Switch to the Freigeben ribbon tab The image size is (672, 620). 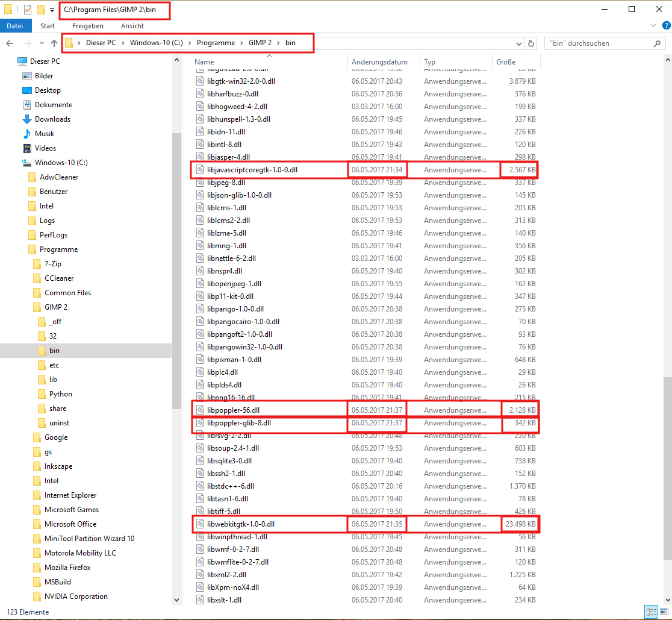(88, 26)
